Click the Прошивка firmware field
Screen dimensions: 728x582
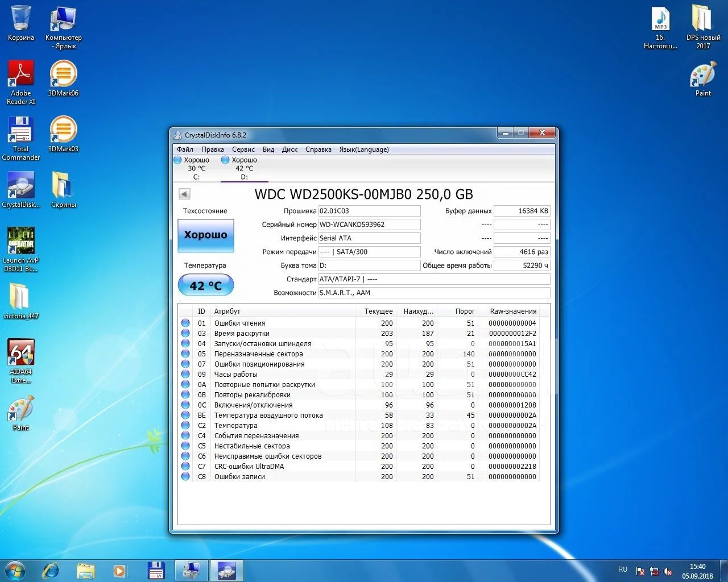coord(369,211)
